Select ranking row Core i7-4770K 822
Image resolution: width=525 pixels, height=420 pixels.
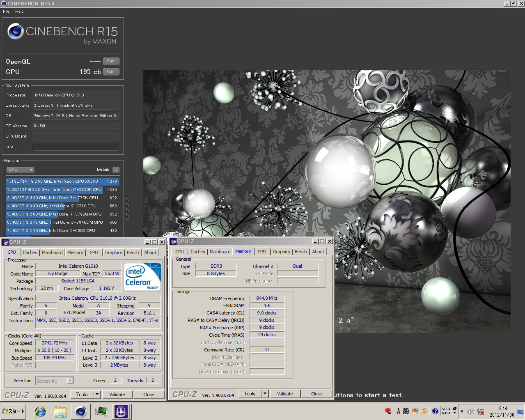[62, 198]
